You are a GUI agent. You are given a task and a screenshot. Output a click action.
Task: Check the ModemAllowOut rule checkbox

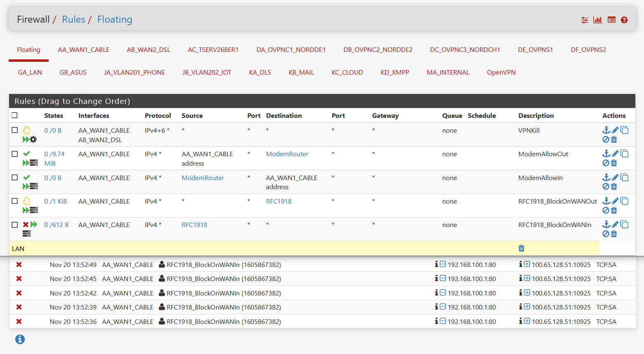click(x=15, y=154)
